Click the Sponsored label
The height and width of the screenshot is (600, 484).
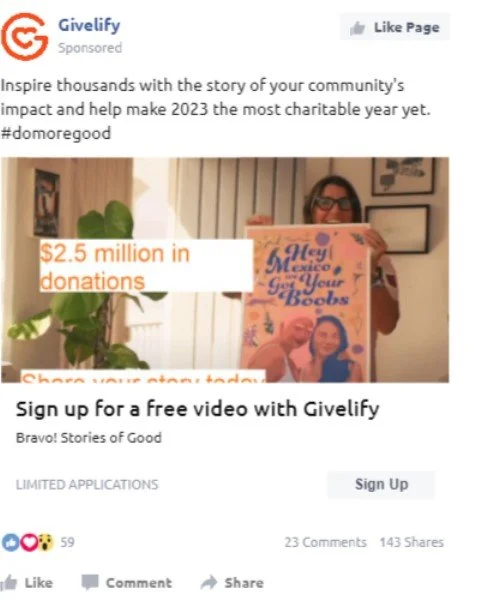coord(90,48)
